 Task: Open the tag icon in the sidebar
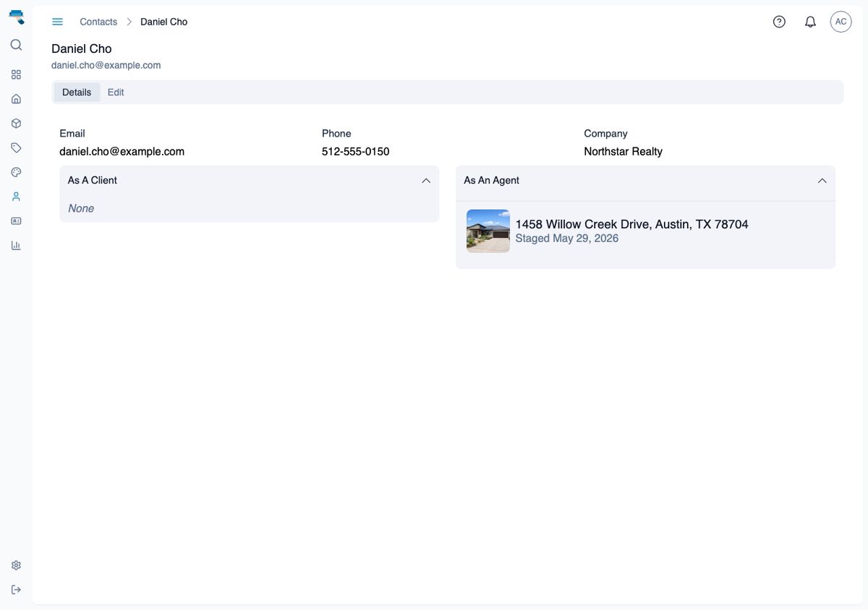coord(16,147)
